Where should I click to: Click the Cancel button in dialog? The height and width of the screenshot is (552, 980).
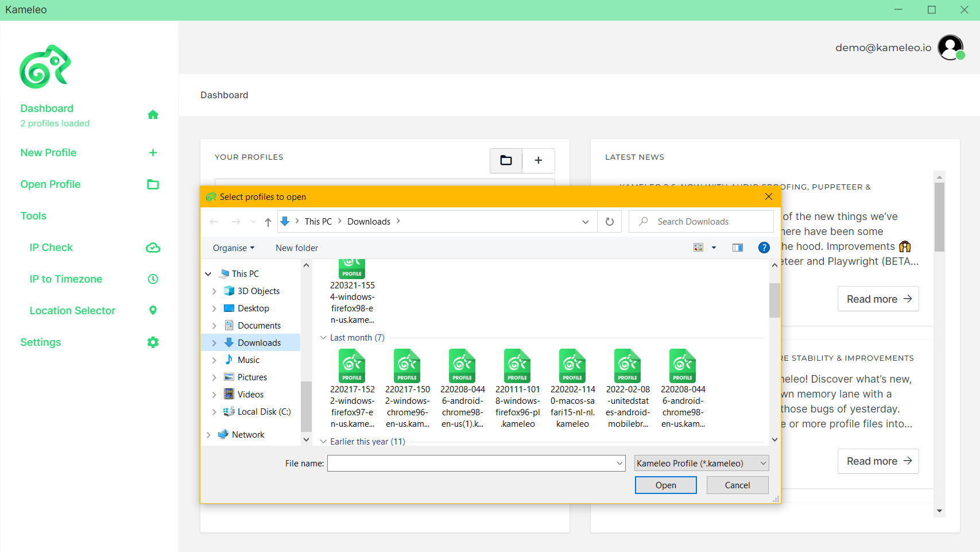738,485
